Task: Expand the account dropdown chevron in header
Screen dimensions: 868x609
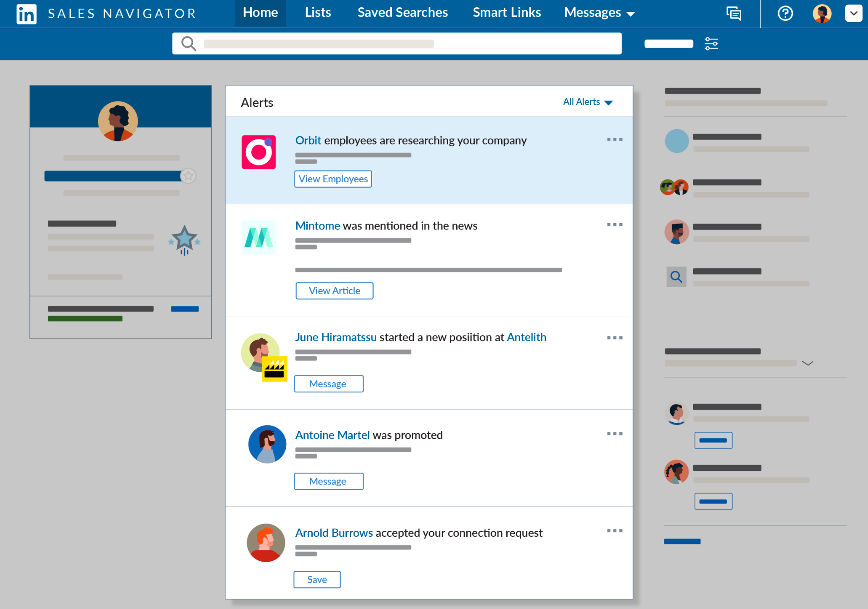Action: pyautogui.click(x=853, y=13)
